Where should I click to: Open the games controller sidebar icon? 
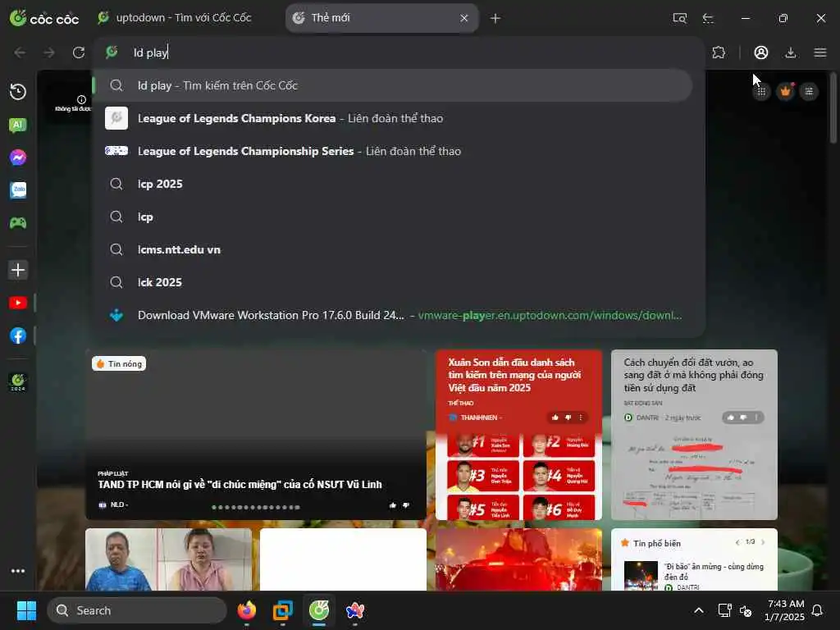click(18, 223)
